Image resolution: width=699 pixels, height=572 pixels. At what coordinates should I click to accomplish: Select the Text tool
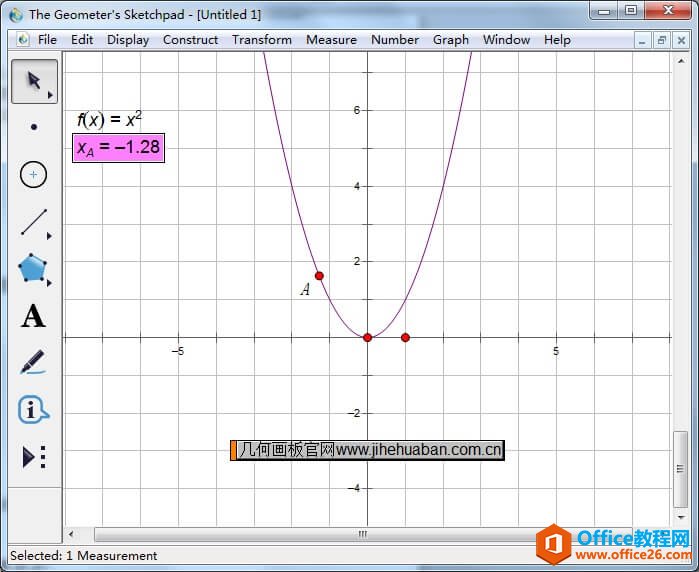33,316
